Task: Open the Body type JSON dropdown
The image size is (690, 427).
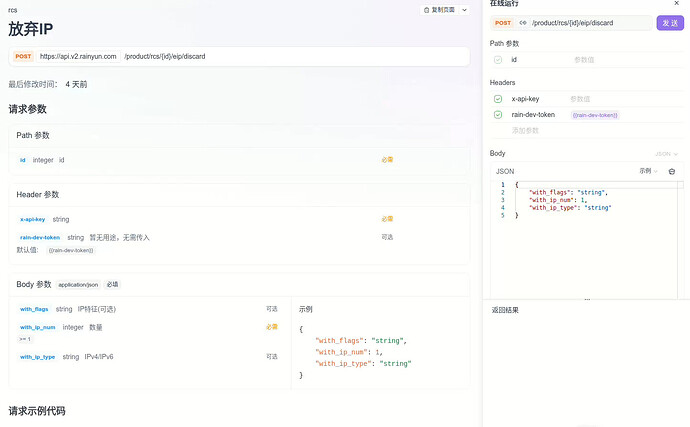Action: (666, 154)
